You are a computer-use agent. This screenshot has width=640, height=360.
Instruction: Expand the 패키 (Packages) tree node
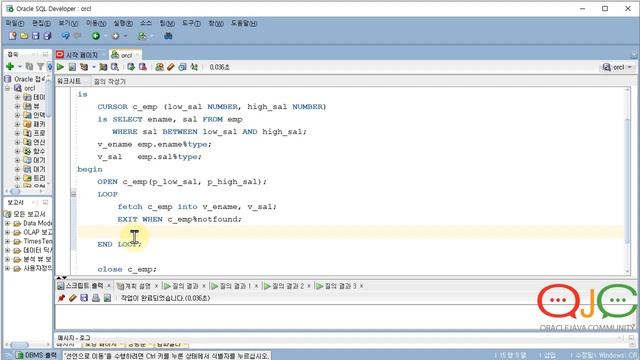17,124
